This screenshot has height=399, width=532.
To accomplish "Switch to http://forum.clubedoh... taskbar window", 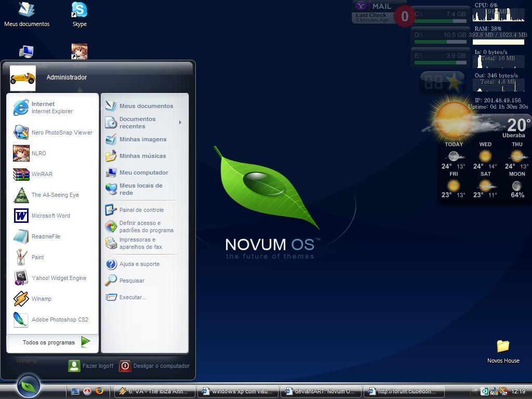I will click(404, 392).
